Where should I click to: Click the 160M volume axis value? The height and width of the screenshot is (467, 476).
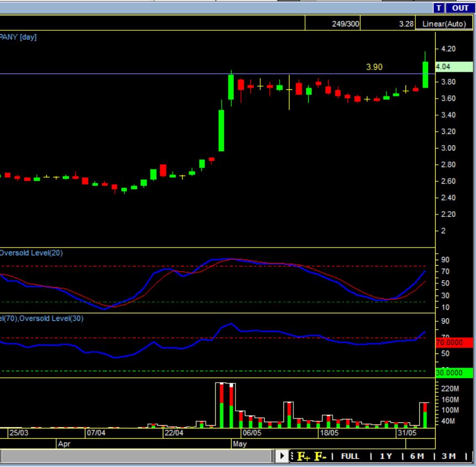pos(450,400)
